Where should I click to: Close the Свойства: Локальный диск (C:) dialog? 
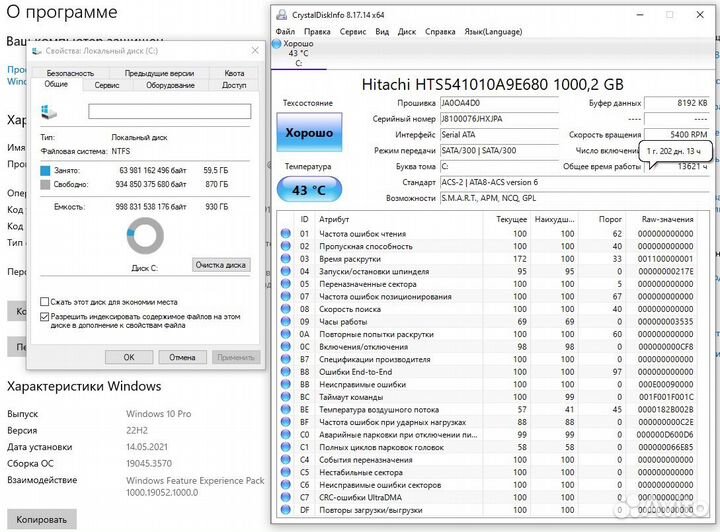(255, 50)
